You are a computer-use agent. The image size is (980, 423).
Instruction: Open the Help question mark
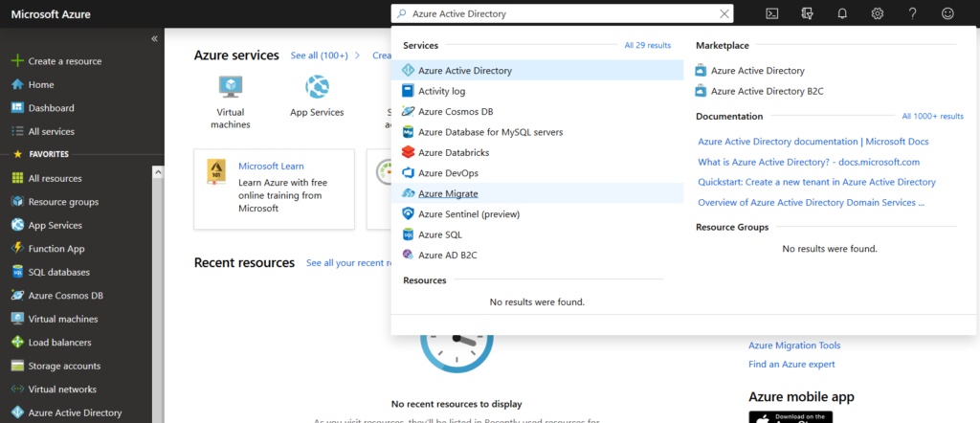pos(912,13)
